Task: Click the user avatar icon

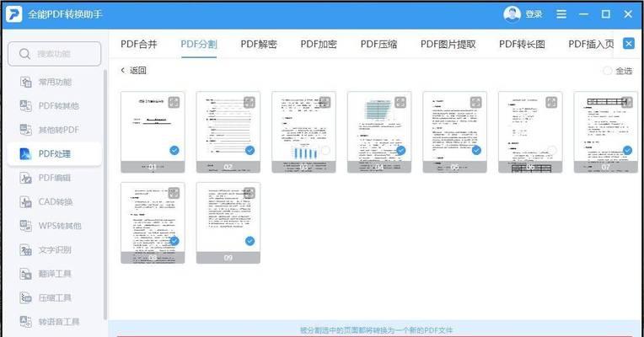Action: pos(512,14)
